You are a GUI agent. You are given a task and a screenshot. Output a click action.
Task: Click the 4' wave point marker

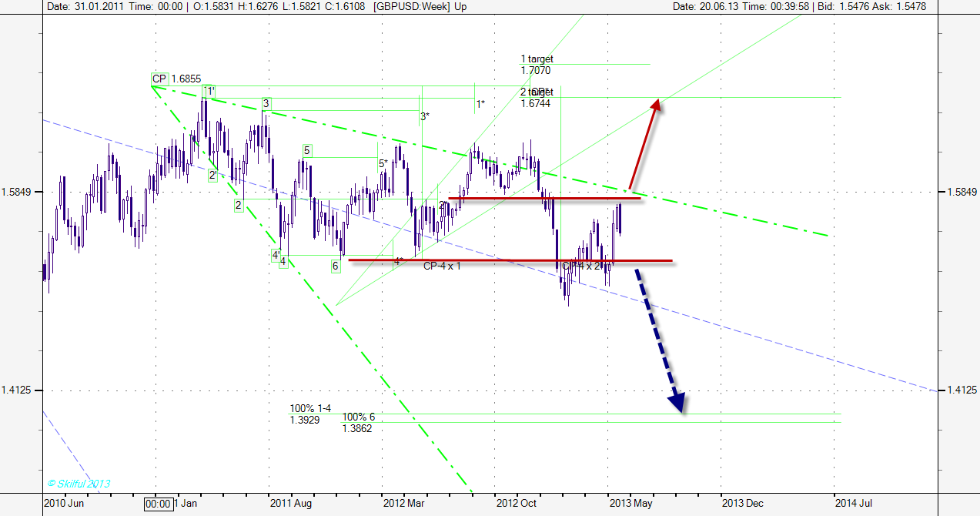275,255
